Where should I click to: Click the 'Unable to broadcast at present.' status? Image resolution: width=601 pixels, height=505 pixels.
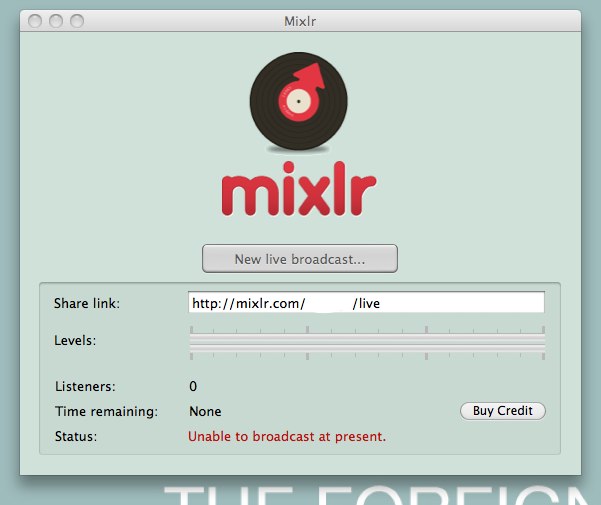pos(287,436)
